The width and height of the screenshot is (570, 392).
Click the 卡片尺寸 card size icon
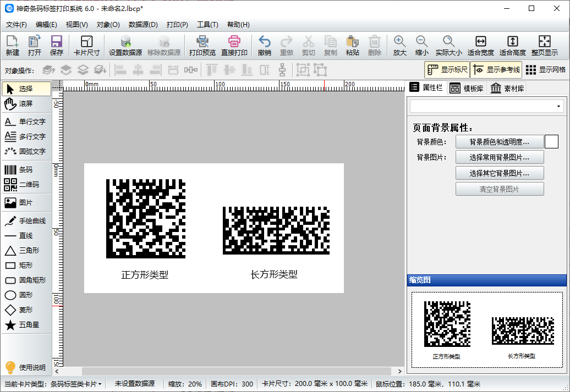coord(87,46)
